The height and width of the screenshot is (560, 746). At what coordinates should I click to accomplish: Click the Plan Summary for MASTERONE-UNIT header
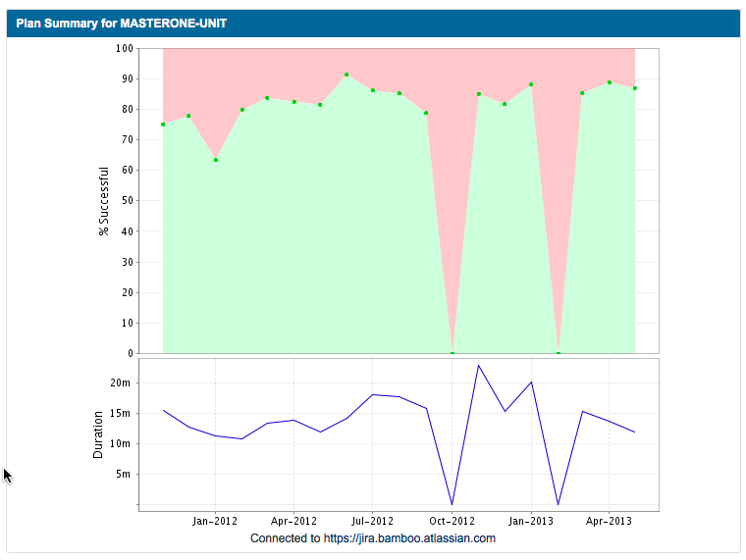tap(122, 23)
